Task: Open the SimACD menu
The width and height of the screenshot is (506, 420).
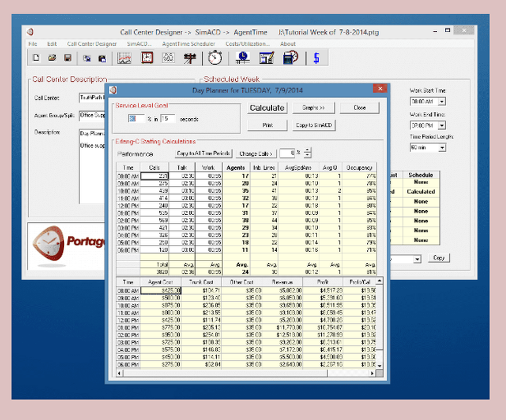Action: [139, 44]
